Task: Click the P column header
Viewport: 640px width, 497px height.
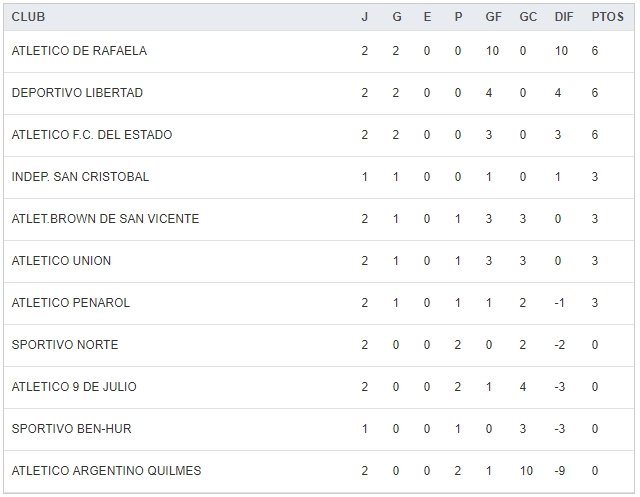Action: [458, 17]
